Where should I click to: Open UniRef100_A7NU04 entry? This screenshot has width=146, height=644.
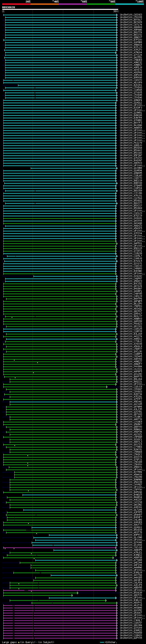(131, 53)
